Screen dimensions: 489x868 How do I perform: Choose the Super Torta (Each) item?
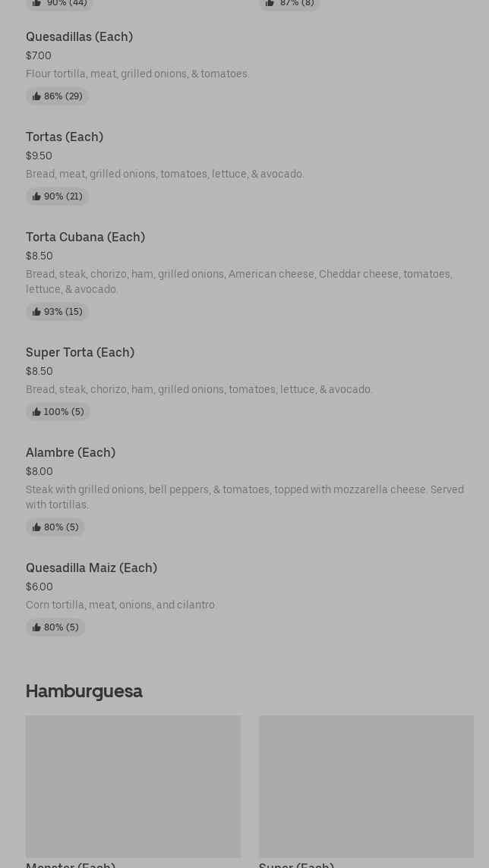(80, 353)
